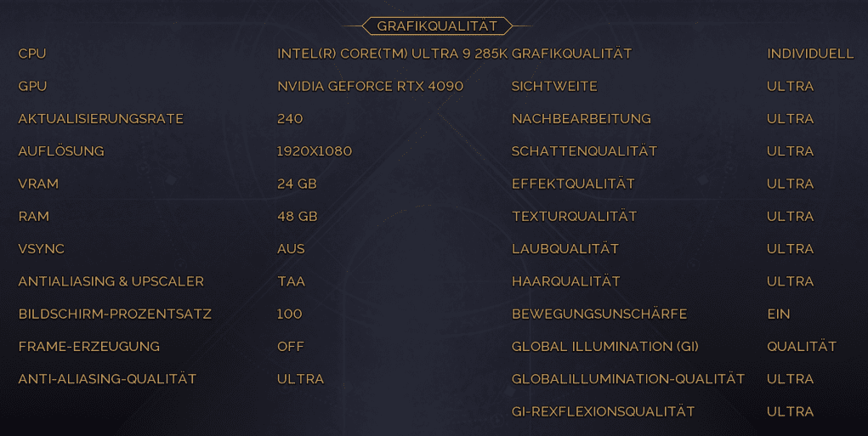868x436 pixels.
Task: Toggle Frame-Erzeugung Off value
Action: coord(291,347)
